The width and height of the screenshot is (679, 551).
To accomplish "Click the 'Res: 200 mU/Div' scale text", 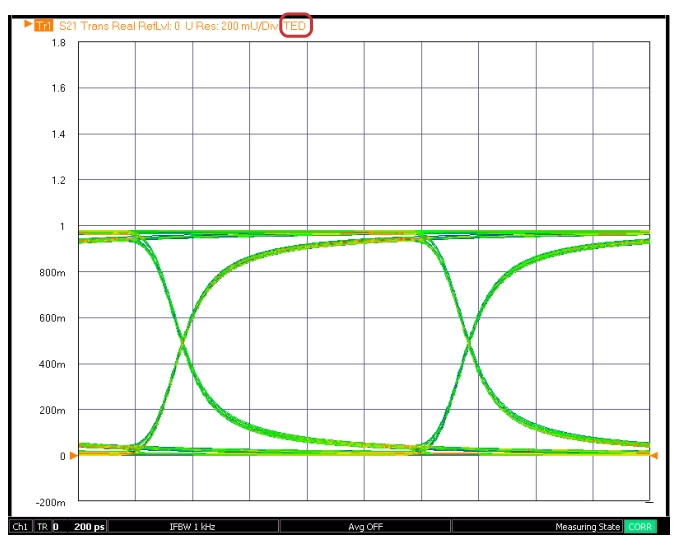I will [x=237, y=26].
